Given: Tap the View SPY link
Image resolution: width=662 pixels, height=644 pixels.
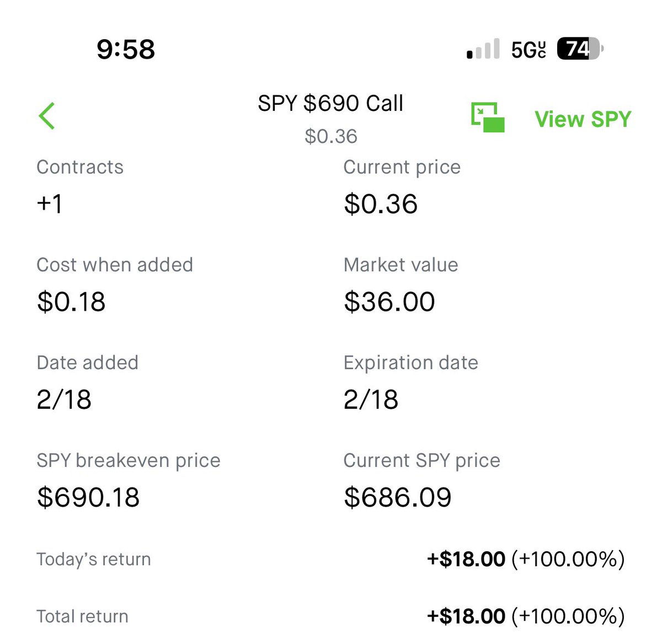Looking at the screenshot, I should pyautogui.click(x=583, y=119).
